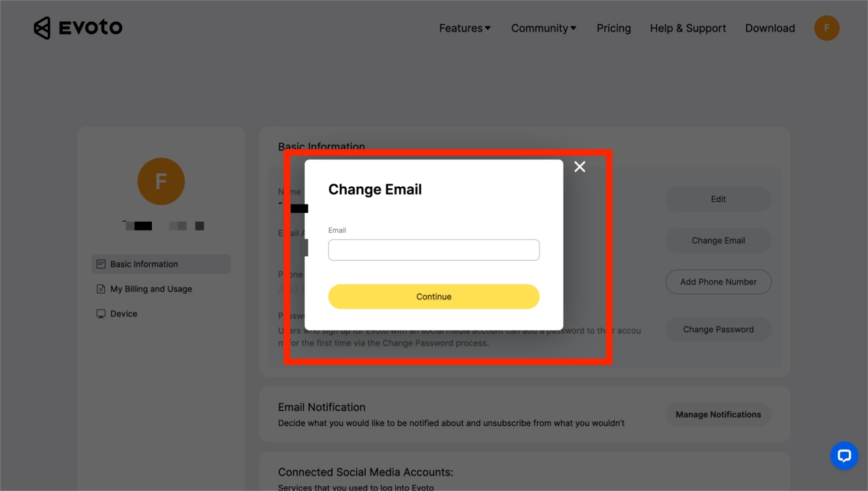Go to Help & Support

click(688, 28)
